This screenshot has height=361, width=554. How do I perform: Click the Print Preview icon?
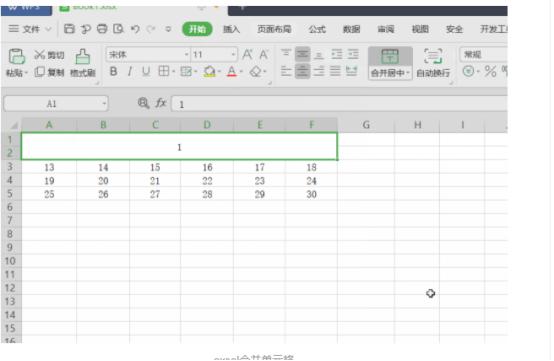pyautogui.click(x=118, y=29)
